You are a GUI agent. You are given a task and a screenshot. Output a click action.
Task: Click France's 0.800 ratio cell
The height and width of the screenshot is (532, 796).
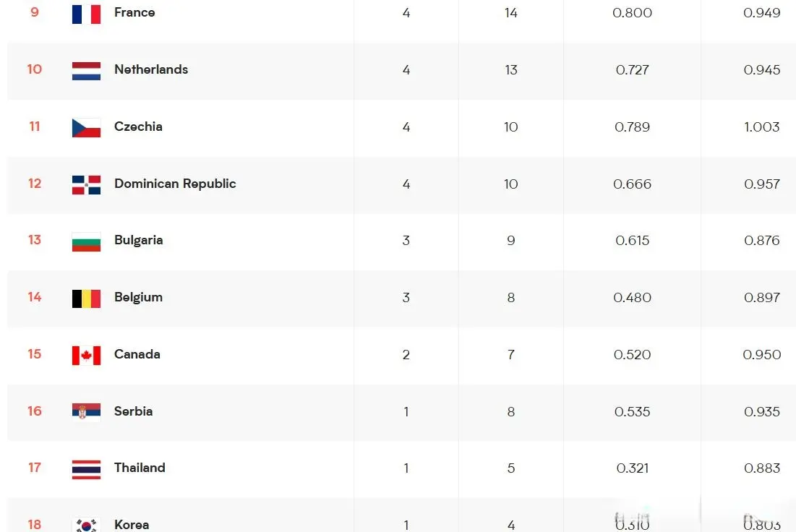632,13
